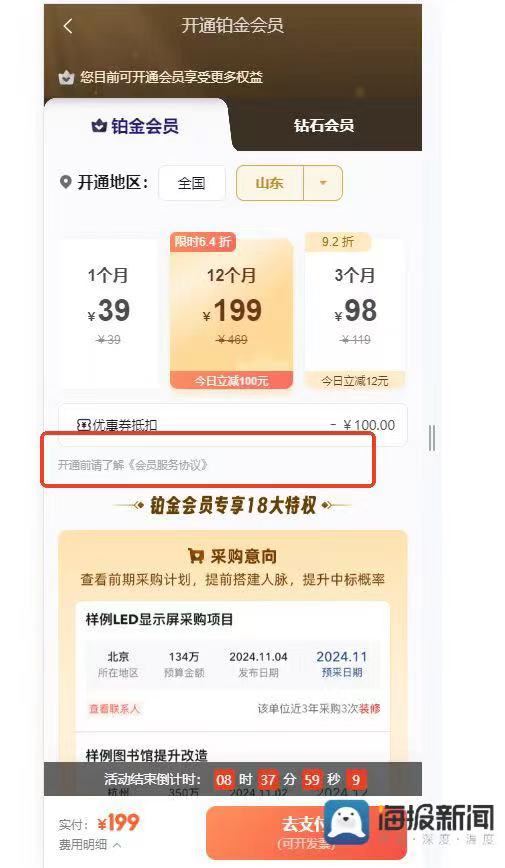Tap the 去支付 pay button
505x868 pixels.
306,832
